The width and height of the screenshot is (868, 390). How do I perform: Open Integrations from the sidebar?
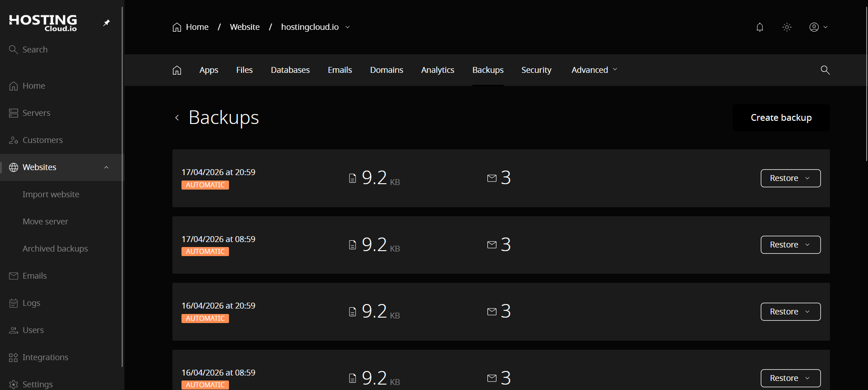click(45, 357)
